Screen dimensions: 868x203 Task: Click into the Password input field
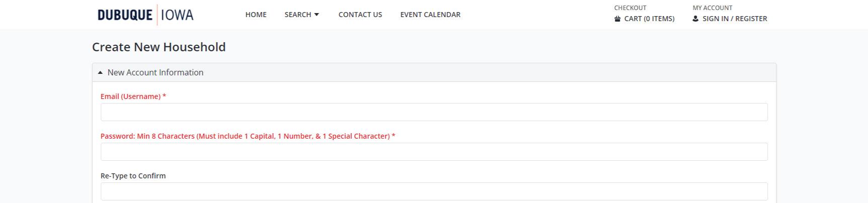point(434,152)
